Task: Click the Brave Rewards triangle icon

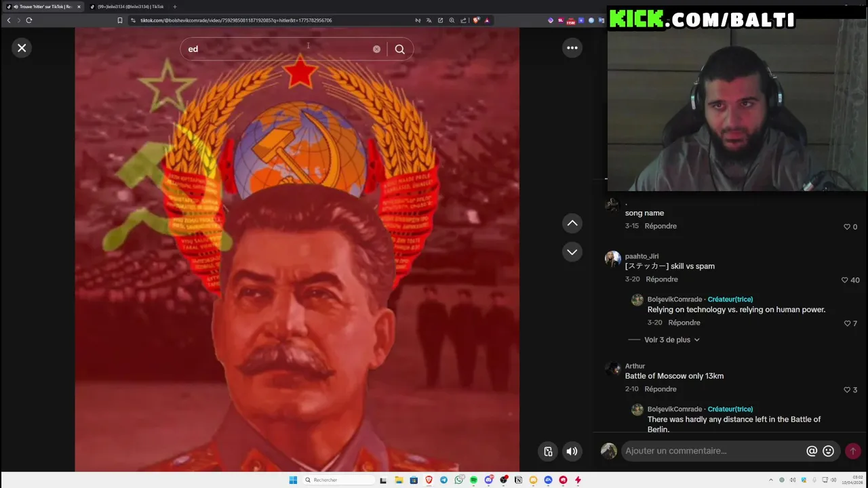Action: tap(487, 20)
